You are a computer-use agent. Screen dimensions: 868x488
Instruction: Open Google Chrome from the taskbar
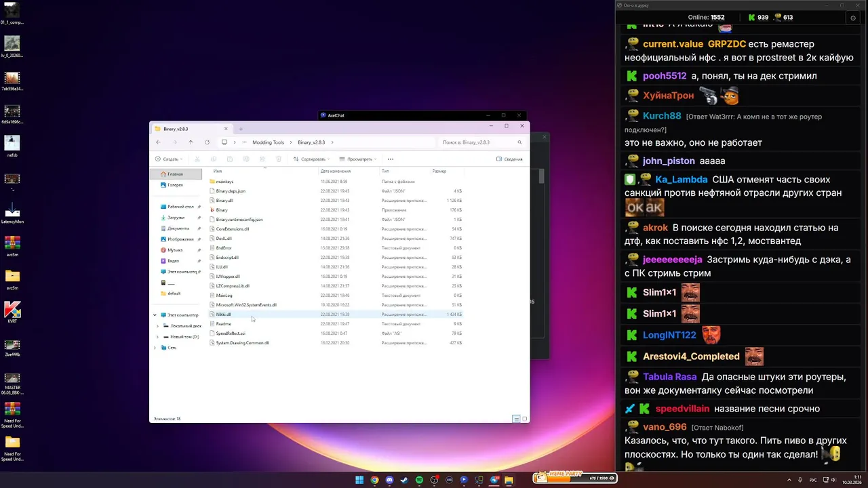tap(375, 480)
